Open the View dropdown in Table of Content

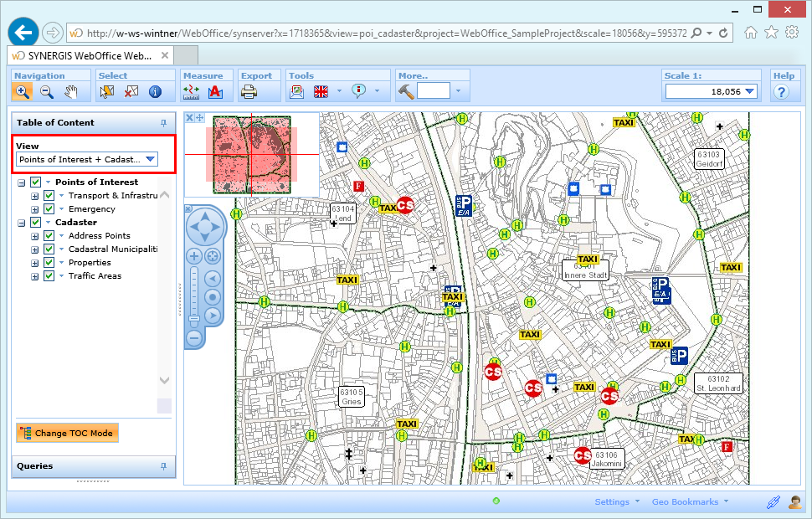(152, 159)
